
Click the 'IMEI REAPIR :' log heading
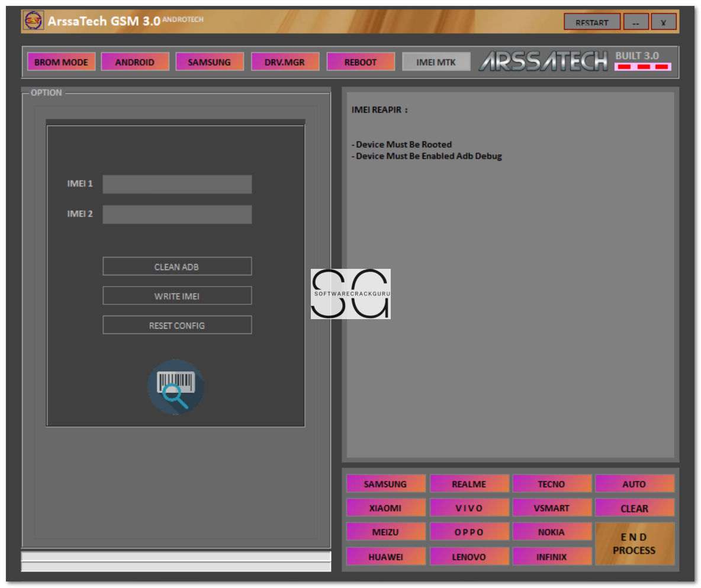[x=380, y=110]
